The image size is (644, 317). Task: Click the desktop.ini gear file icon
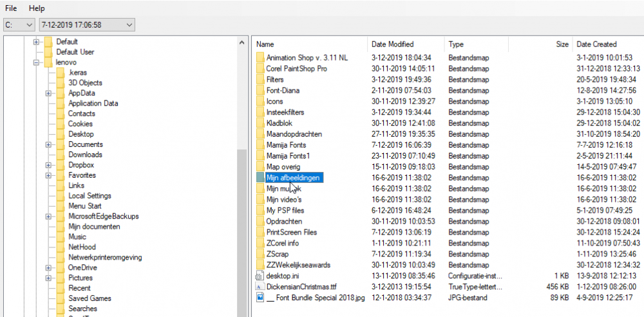(260, 276)
